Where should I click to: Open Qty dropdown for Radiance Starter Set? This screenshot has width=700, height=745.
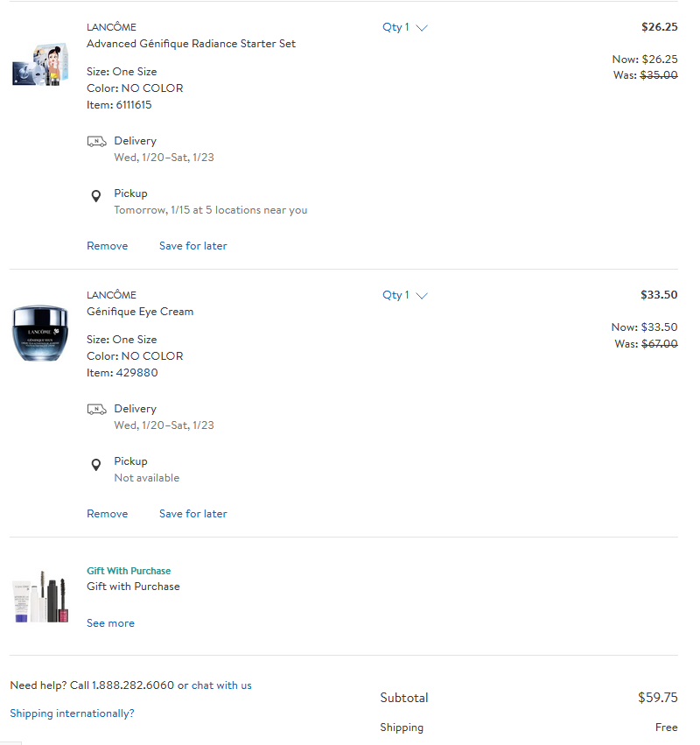click(404, 27)
